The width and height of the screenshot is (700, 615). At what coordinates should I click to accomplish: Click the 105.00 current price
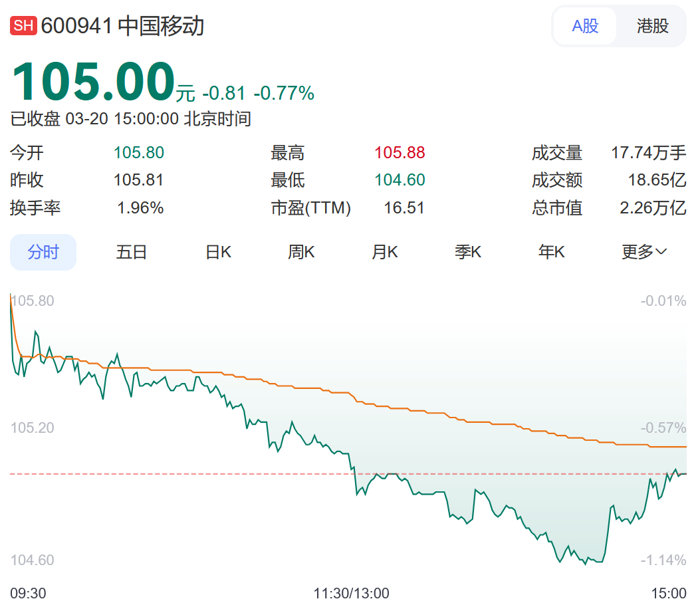[93, 82]
